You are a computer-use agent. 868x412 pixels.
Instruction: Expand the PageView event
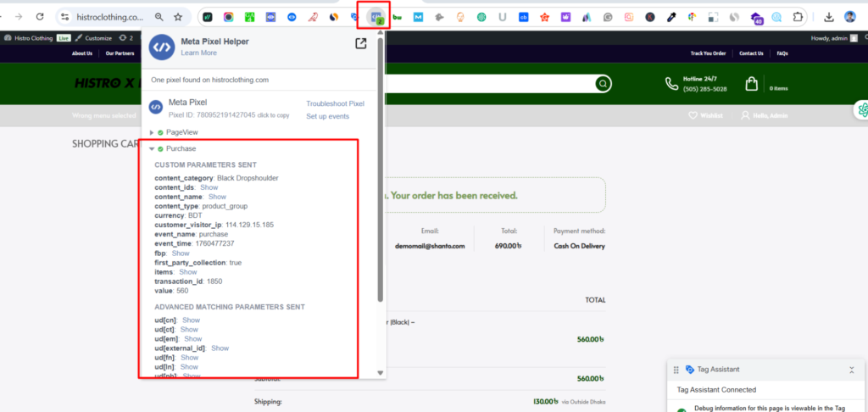(x=152, y=132)
